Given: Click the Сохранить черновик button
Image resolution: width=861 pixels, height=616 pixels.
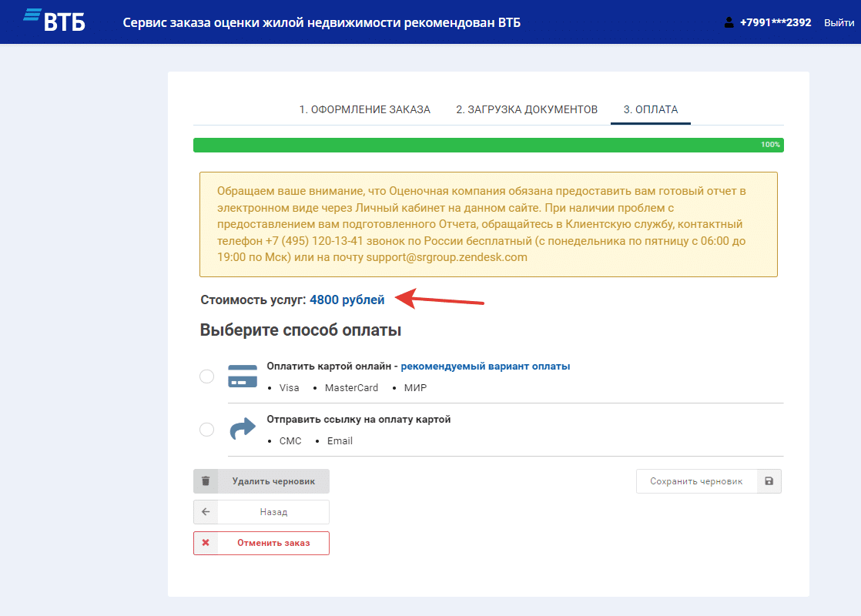Looking at the screenshot, I should coord(709,481).
